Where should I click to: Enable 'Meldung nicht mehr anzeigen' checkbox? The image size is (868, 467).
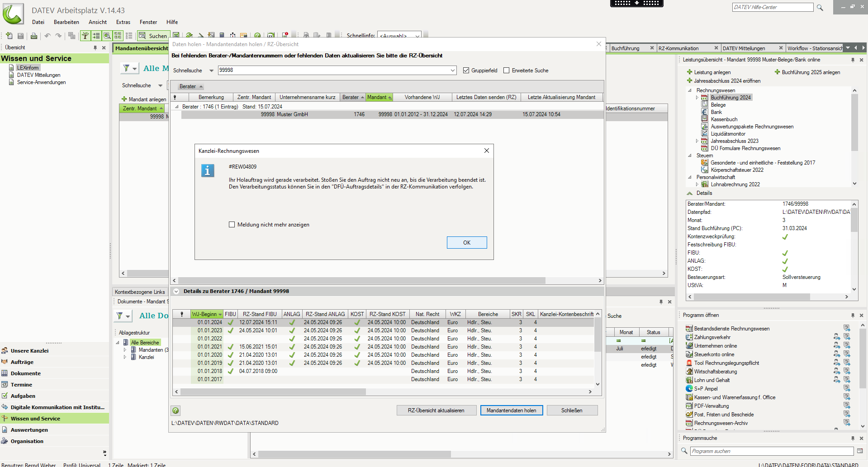point(232,225)
